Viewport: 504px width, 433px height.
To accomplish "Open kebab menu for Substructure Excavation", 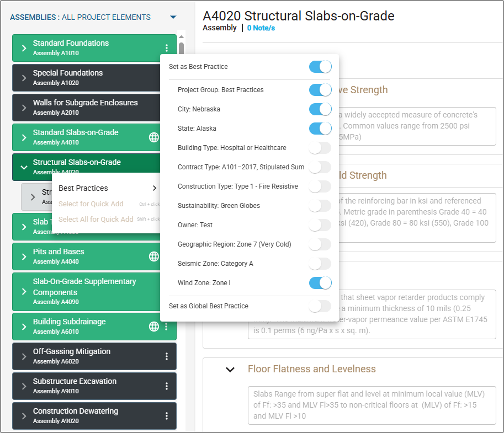I will click(x=167, y=386).
